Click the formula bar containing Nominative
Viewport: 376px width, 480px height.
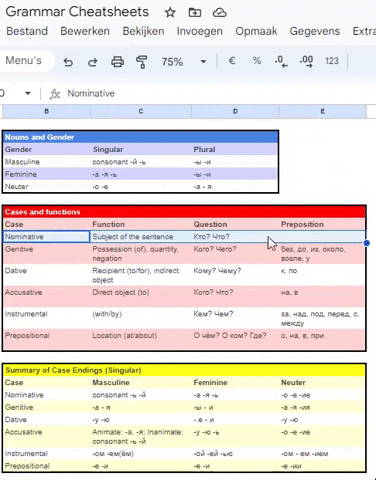tap(213, 93)
